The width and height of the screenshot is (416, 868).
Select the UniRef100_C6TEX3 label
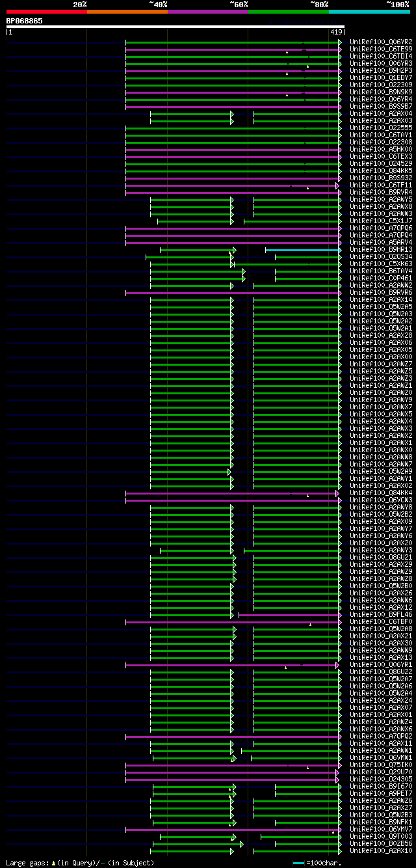pyautogui.click(x=381, y=157)
